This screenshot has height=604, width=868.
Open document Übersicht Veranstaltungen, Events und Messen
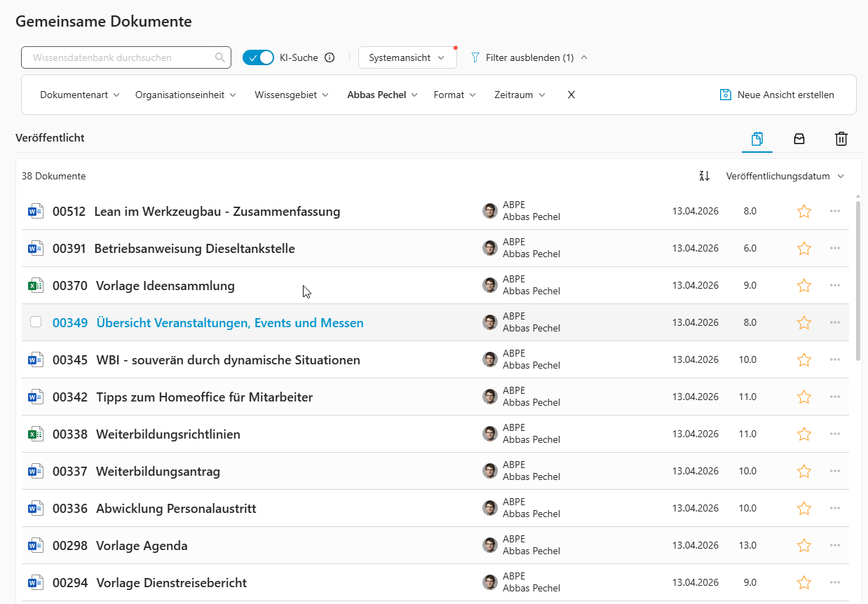[229, 322]
